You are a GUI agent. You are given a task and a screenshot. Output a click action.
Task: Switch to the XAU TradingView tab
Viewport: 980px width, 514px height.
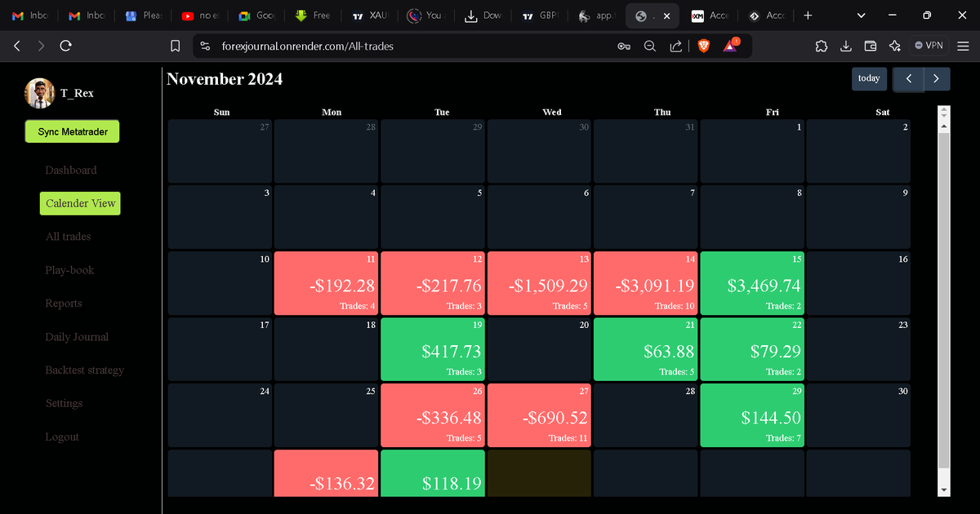tap(370, 16)
